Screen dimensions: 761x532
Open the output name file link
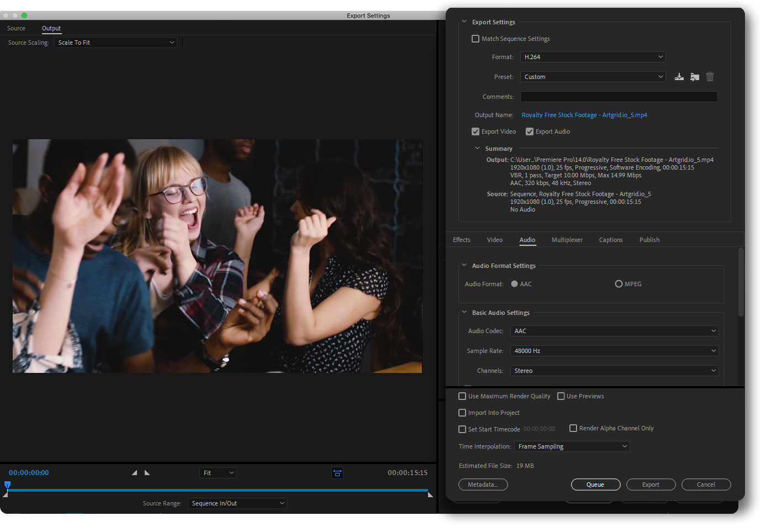[x=584, y=115]
